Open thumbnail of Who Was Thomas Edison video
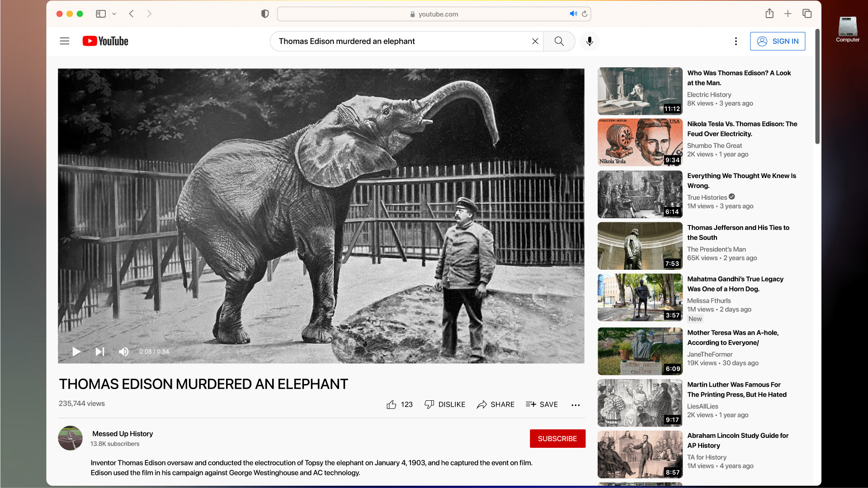Image resolution: width=868 pixels, height=488 pixels. (x=640, y=91)
